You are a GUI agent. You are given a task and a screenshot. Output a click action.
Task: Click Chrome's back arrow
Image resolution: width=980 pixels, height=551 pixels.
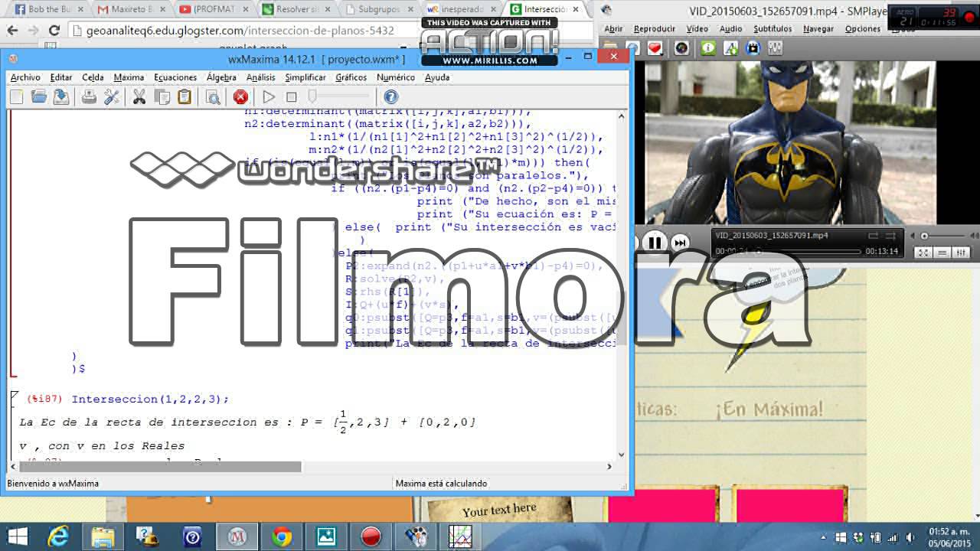(x=12, y=31)
